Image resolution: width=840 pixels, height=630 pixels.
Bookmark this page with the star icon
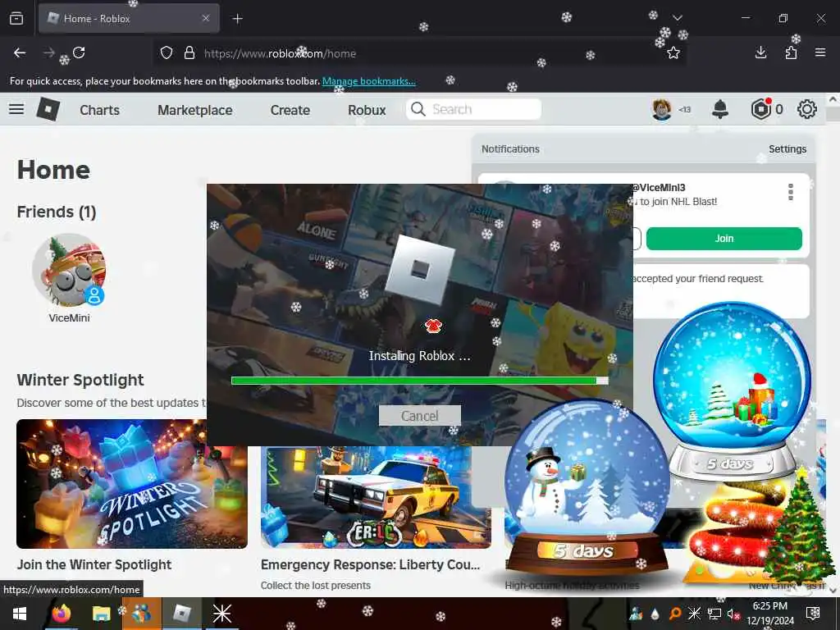673,53
